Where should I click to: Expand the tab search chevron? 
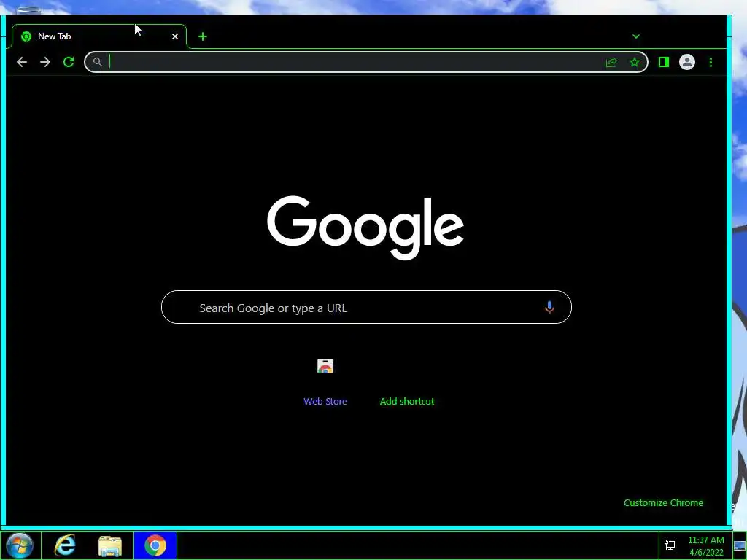click(x=636, y=36)
